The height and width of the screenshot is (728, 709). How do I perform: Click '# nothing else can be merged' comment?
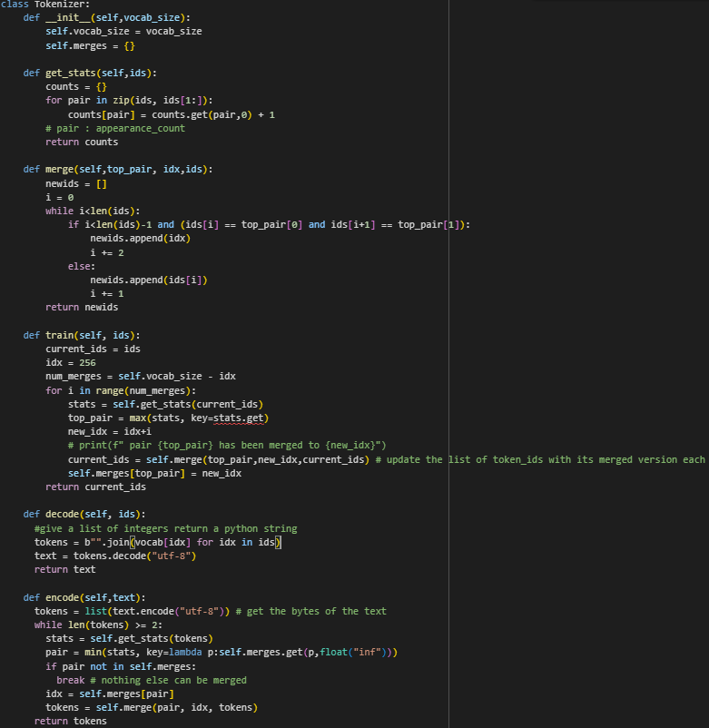pos(169,680)
